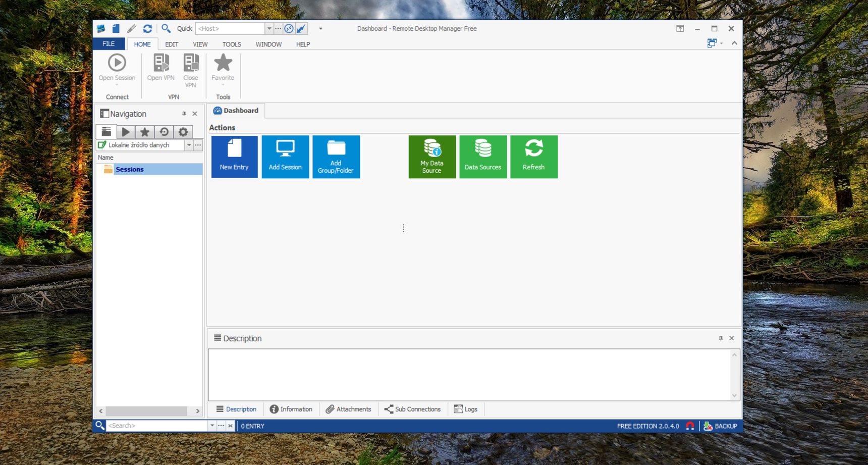Open the data source dropdown arrow
The height and width of the screenshot is (465, 868).
point(189,145)
